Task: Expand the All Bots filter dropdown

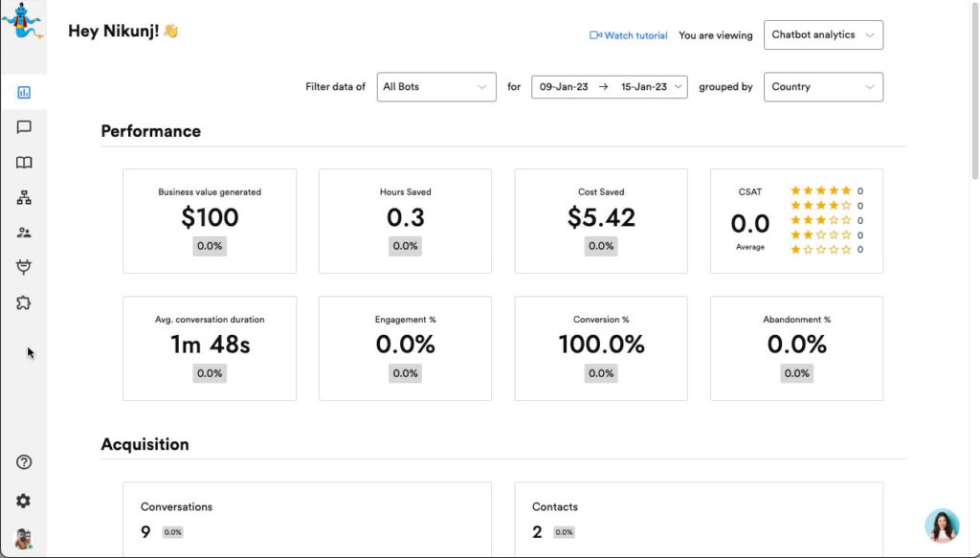Action: click(436, 87)
